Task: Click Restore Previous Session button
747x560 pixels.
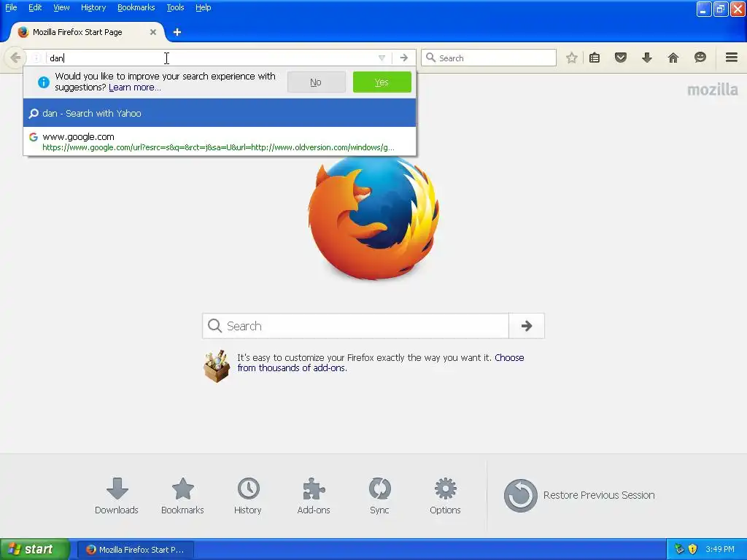Action: [579, 496]
